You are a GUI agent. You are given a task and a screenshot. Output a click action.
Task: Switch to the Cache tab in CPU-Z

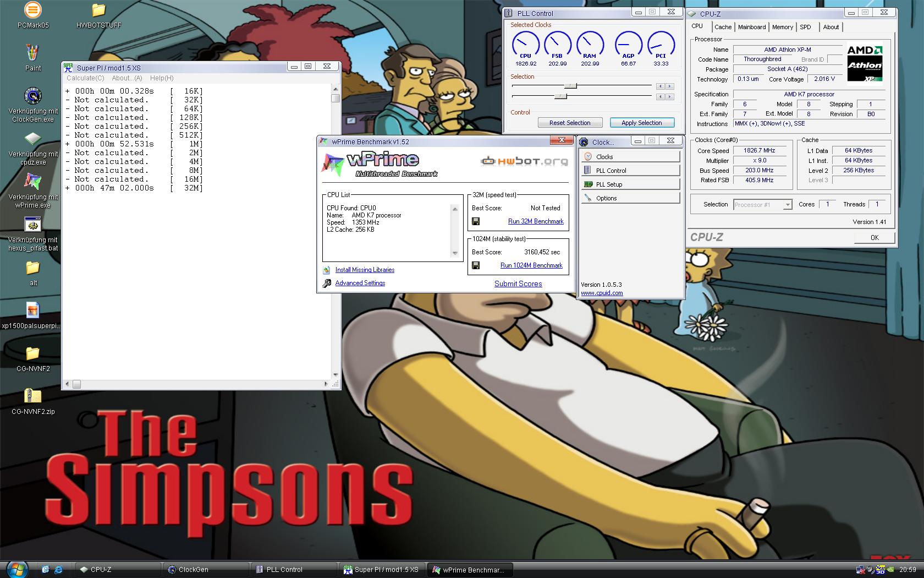point(723,27)
